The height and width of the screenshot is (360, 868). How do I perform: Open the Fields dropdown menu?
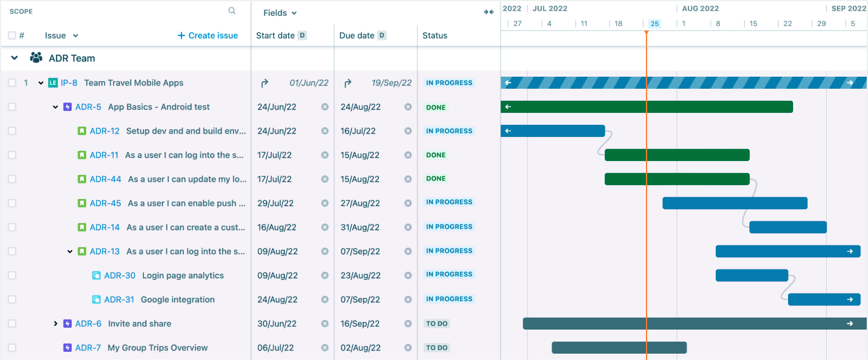point(280,13)
